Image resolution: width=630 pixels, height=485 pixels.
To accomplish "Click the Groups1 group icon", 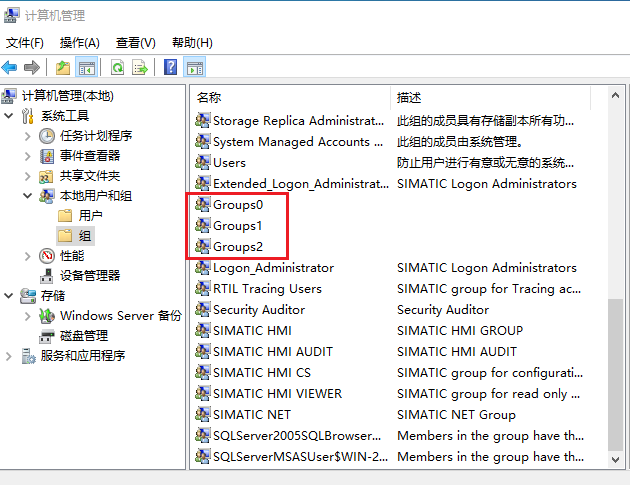I will tap(203, 226).
